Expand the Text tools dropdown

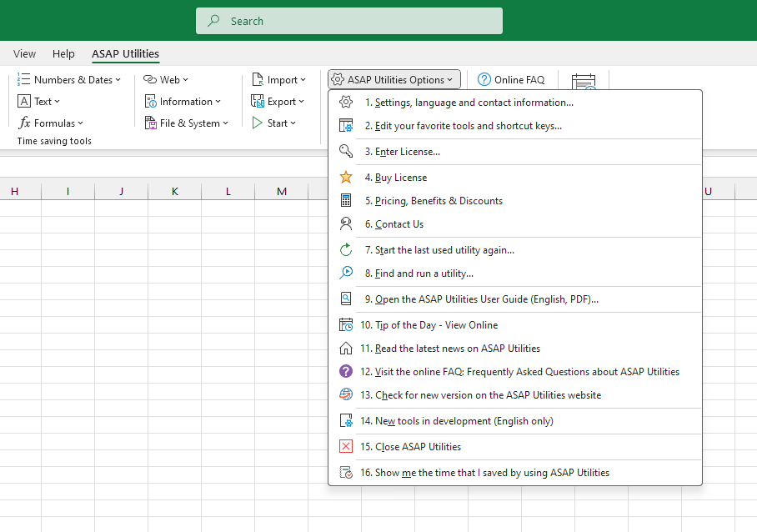click(38, 102)
